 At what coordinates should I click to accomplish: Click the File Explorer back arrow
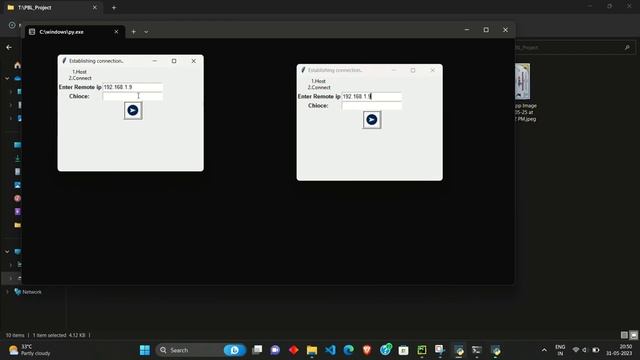coord(9,47)
